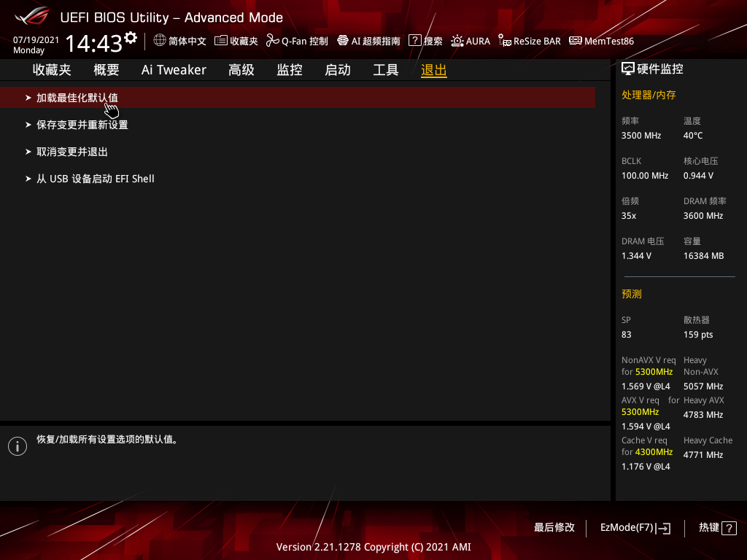The height and width of the screenshot is (560, 747).
Task: Open 收藏夹 in the top toolbar
Action: point(236,41)
